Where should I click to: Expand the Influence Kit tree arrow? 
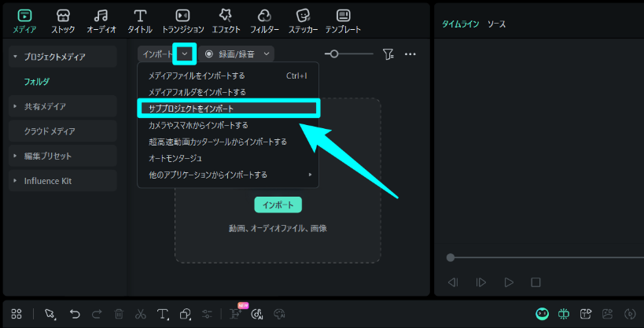tap(15, 181)
